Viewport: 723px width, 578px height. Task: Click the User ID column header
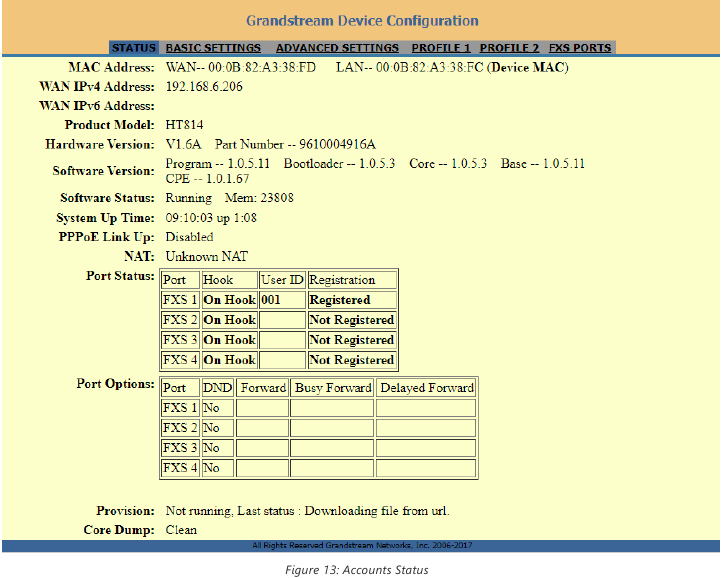(x=282, y=280)
